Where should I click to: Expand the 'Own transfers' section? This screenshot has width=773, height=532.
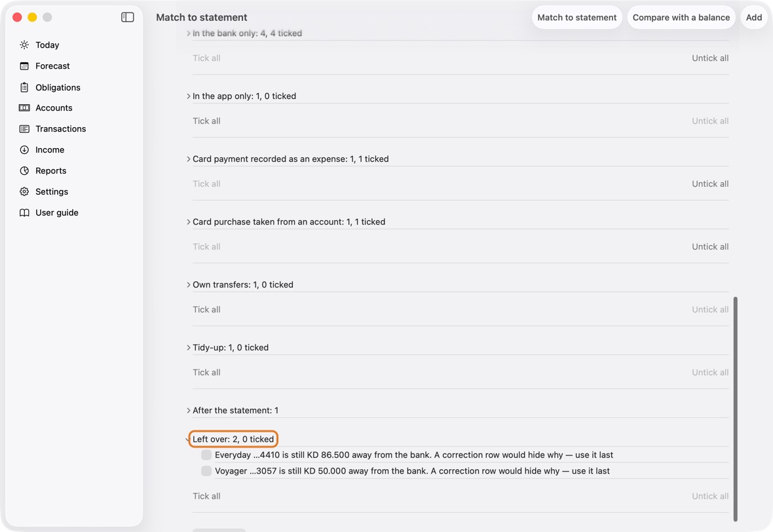click(188, 284)
